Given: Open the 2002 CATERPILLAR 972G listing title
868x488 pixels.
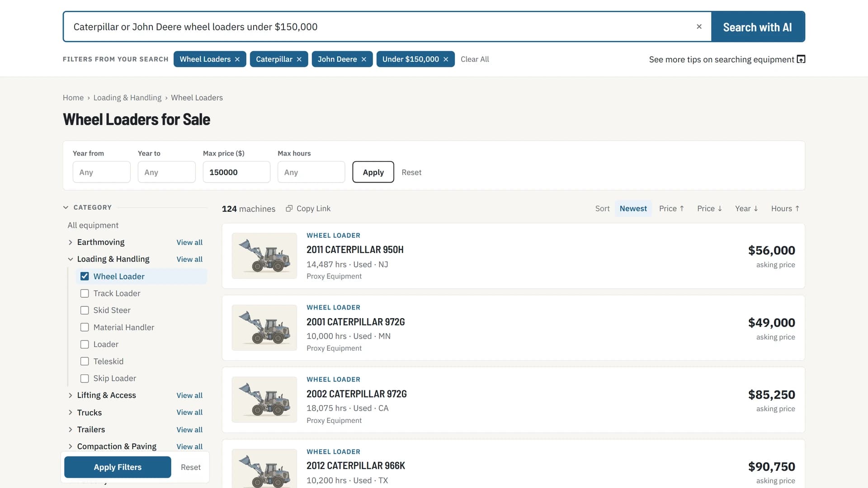Looking at the screenshot, I should pyautogui.click(x=357, y=394).
